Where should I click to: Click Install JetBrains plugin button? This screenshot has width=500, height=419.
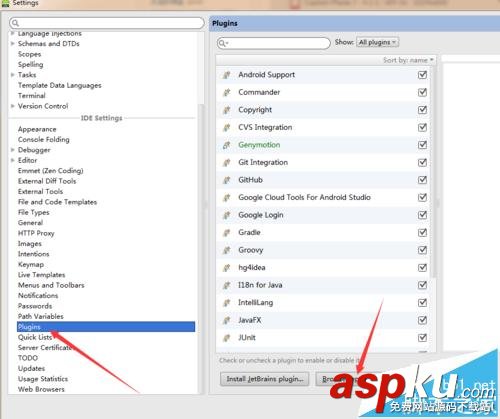265,379
